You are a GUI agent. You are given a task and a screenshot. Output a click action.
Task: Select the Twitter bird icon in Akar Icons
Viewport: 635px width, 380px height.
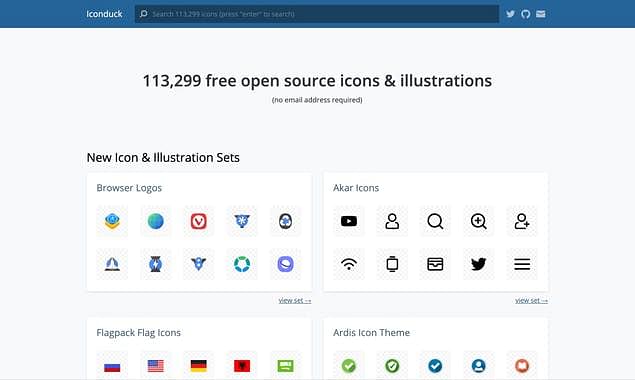[x=479, y=264]
